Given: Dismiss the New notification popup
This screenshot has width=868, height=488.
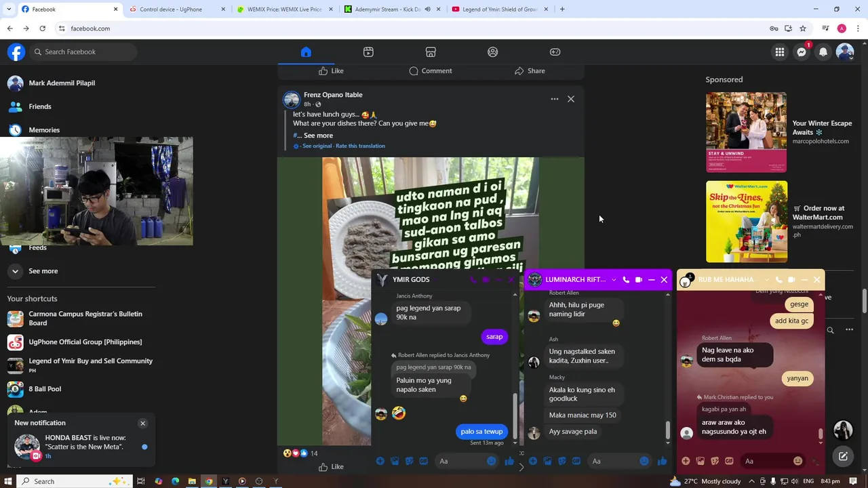Looking at the screenshot, I should coord(142,424).
